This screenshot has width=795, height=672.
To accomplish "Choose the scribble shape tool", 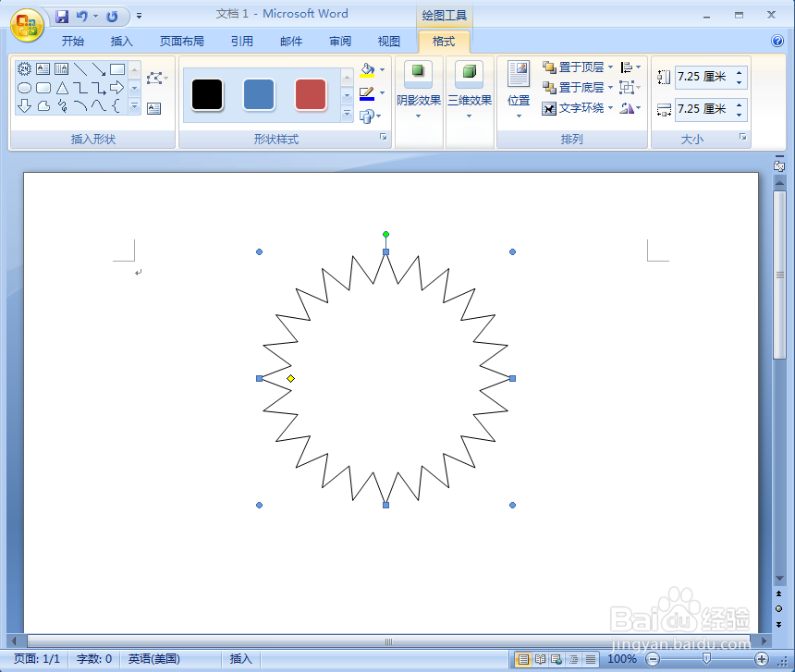I will click(x=62, y=106).
